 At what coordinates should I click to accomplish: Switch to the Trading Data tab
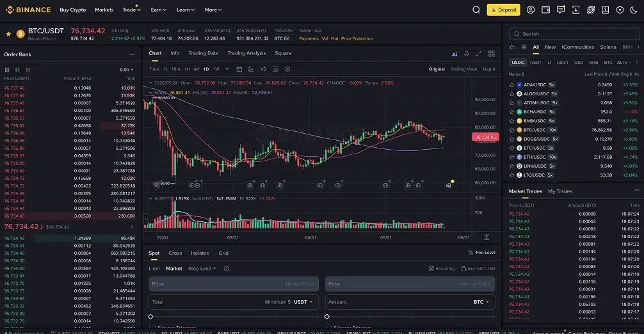[x=204, y=53]
